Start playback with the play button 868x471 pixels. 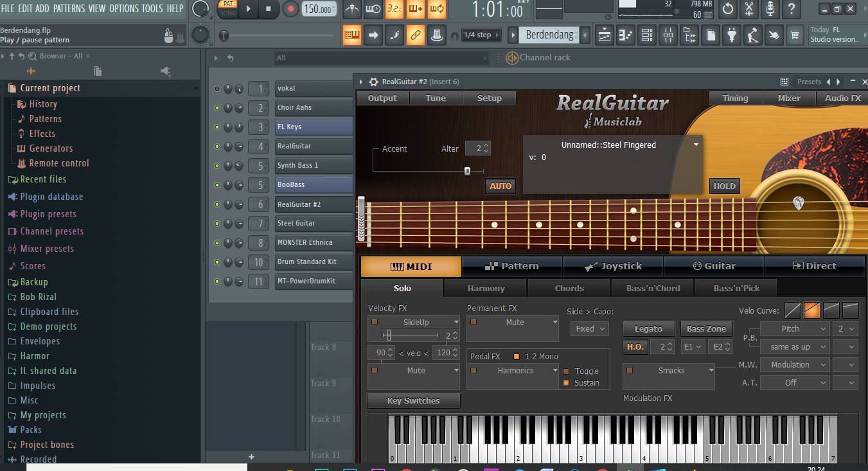(248, 9)
